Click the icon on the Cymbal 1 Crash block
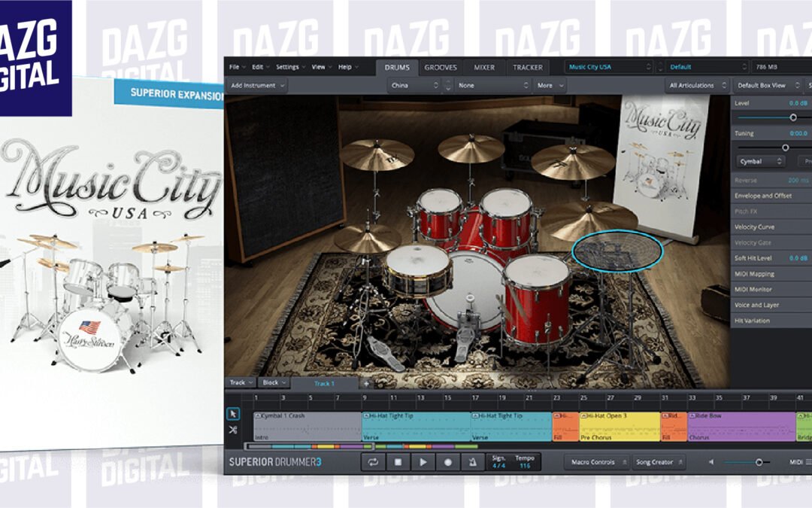Image resolution: width=812 pixels, height=508 pixels. tap(257, 415)
